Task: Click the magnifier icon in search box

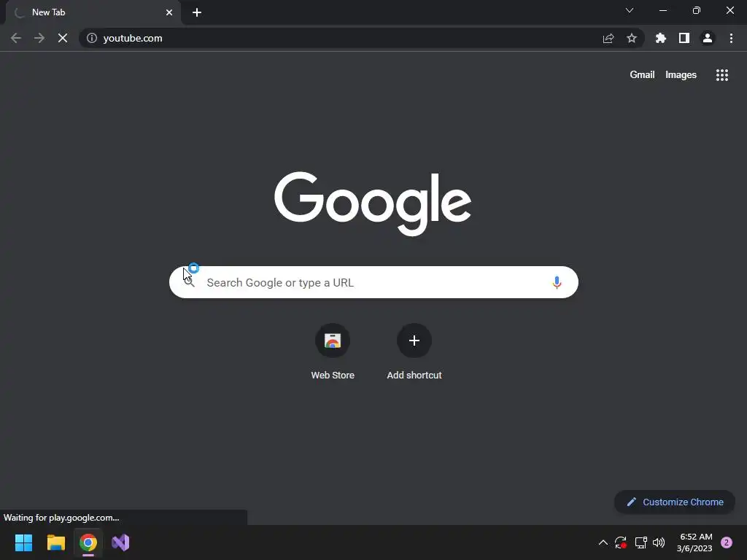Action: click(x=190, y=282)
